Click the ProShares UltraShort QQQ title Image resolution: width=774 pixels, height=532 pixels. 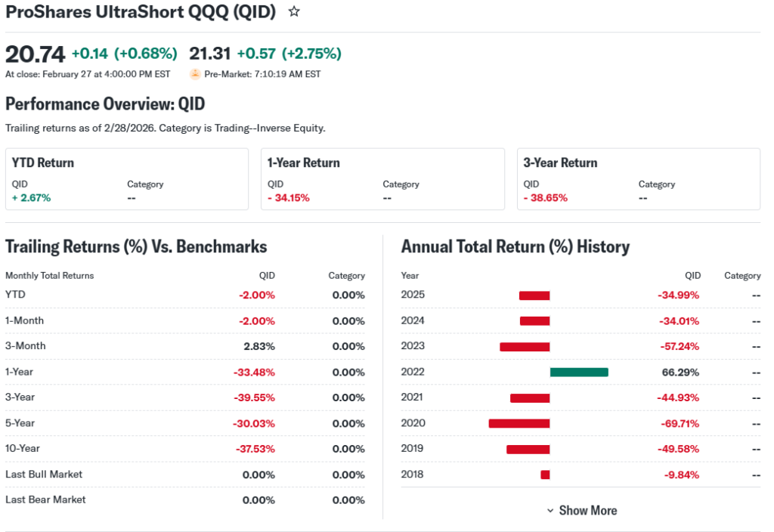(x=141, y=12)
